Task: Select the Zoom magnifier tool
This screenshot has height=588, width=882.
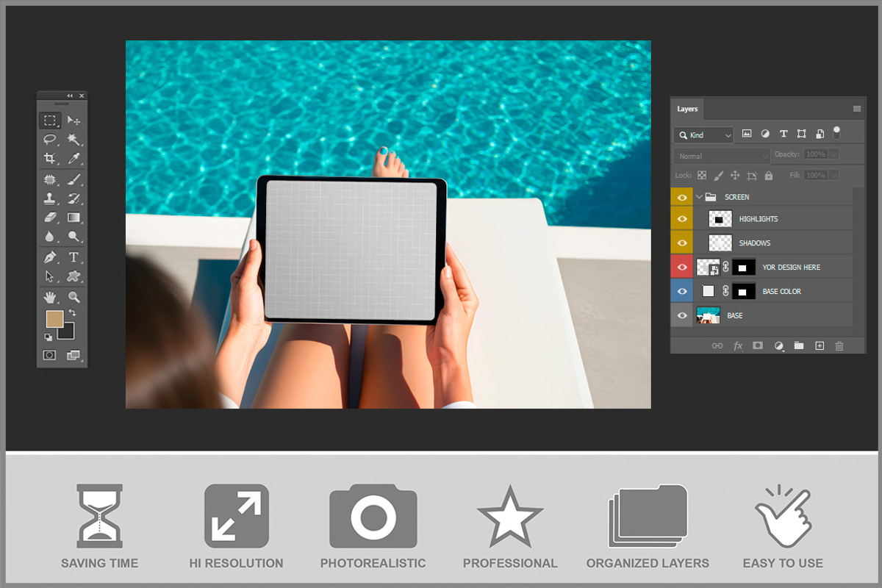Action: click(73, 297)
